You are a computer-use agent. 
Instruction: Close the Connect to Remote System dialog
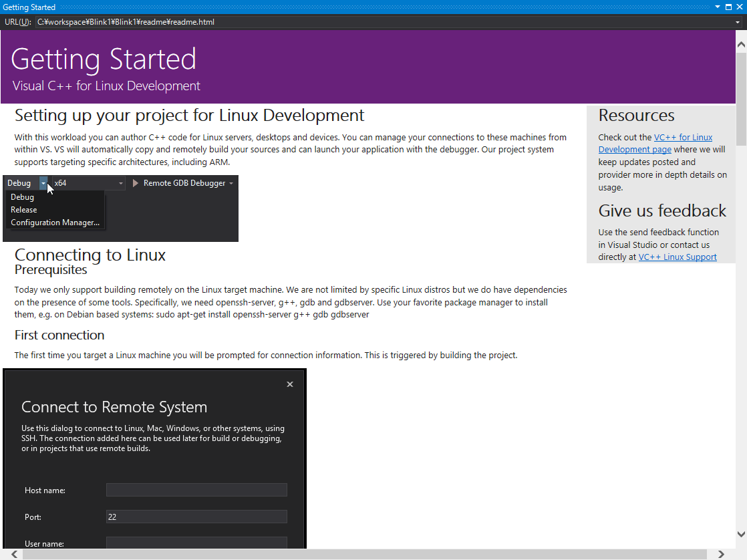tap(290, 384)
